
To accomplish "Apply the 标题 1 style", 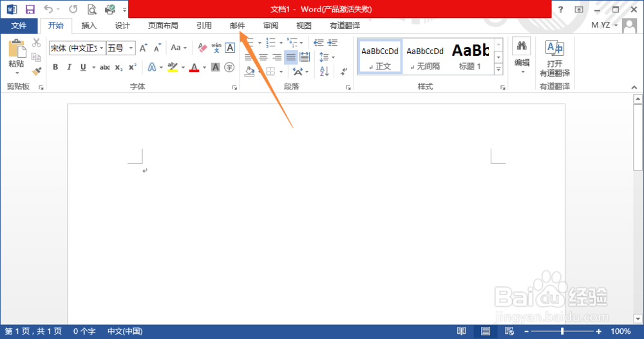I will tap(470, 57).
